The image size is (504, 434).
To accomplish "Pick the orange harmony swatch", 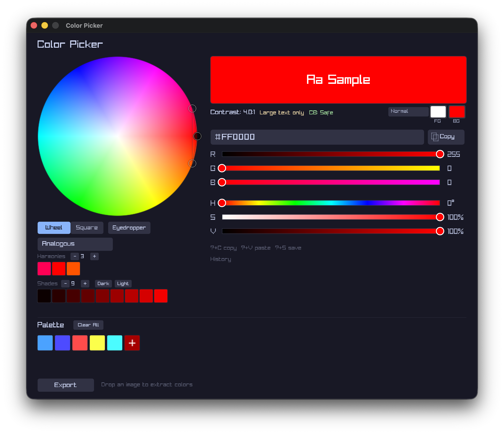I will point(73,268).
